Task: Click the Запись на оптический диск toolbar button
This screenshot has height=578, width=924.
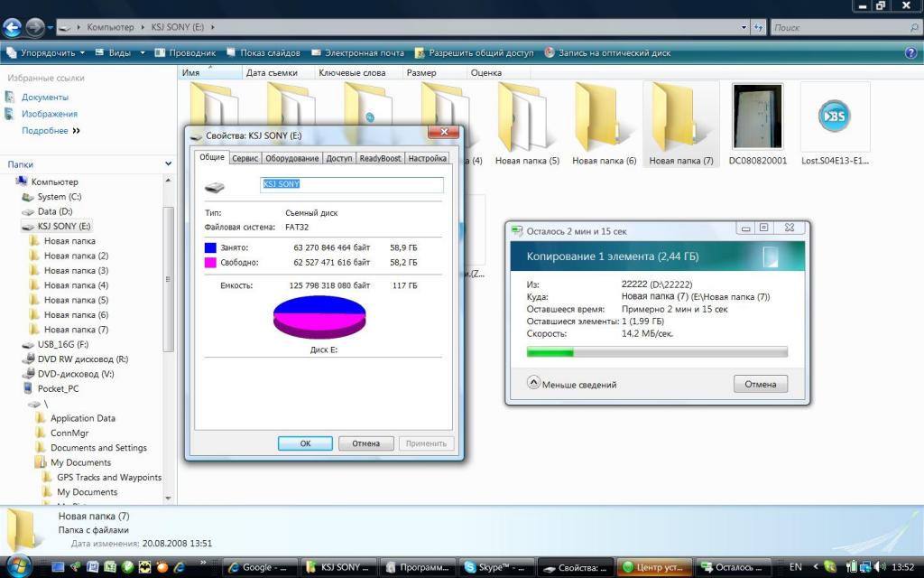Action: (x=607, y=53)
